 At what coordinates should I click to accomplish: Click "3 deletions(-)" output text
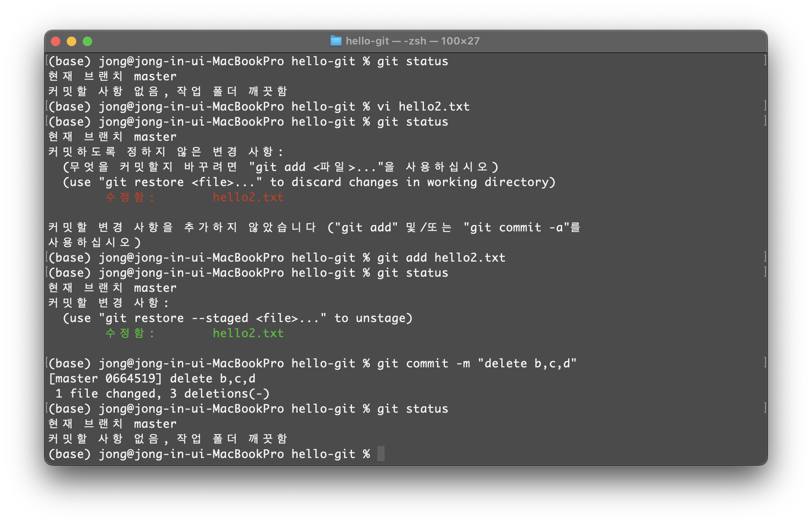pyautogui.click(x=220, y=394)
